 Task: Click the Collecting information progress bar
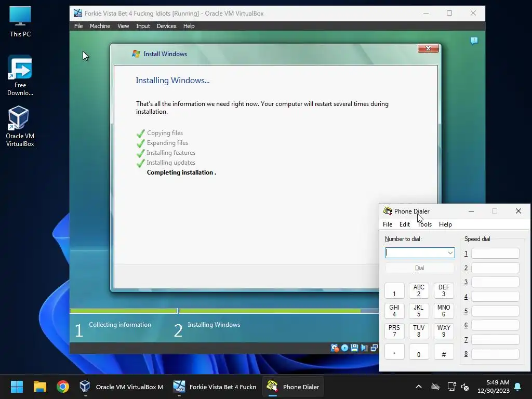click(124, 311)
